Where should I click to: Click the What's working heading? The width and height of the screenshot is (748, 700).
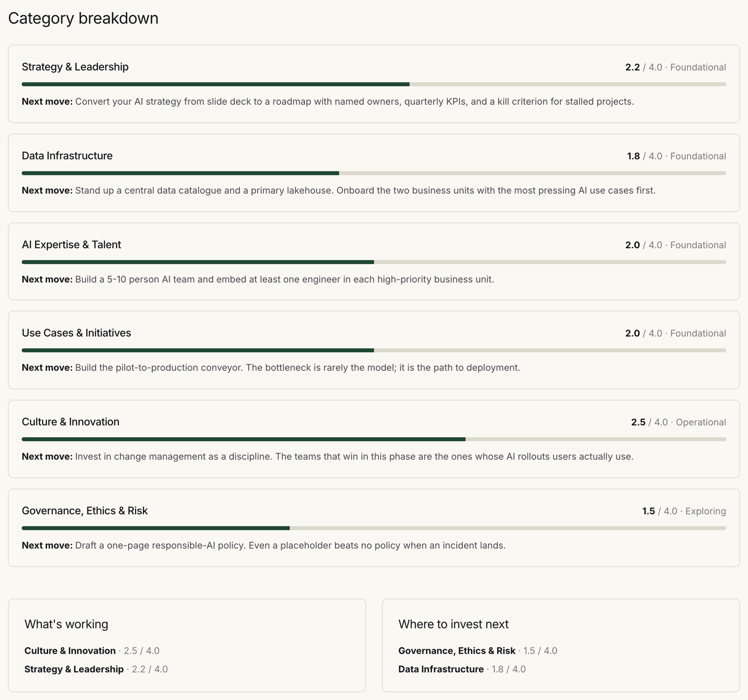[x=66, y=624]
